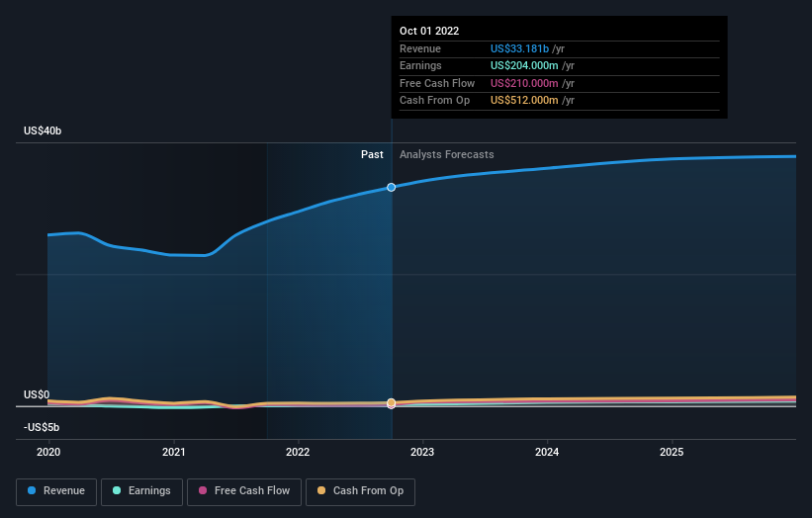Select the 2020 x-axis label
This screenshot has height=518, width=812.
coord(48,453)
